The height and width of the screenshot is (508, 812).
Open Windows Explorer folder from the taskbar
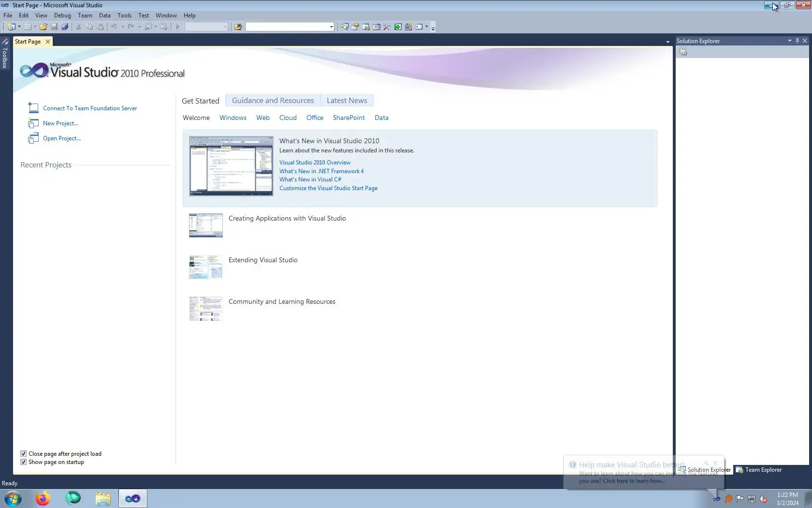pos(103,498)
